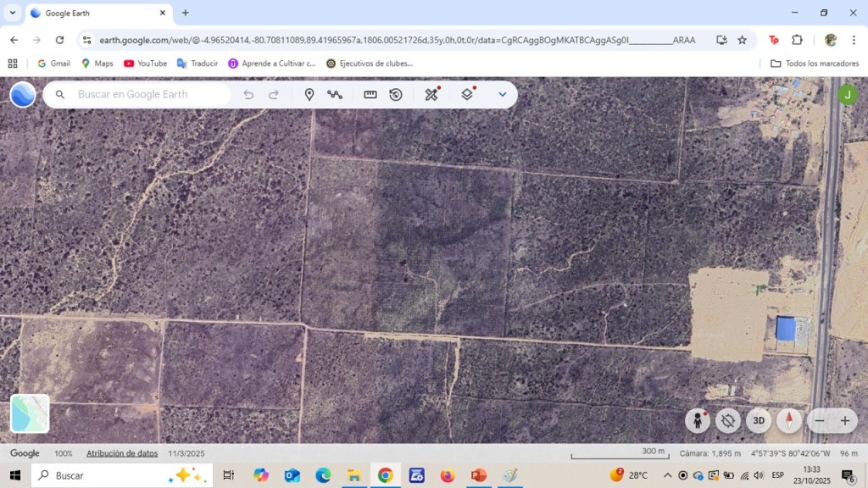Open the map layers stack icon
The image size is (868, 488).
coord(467,94)
